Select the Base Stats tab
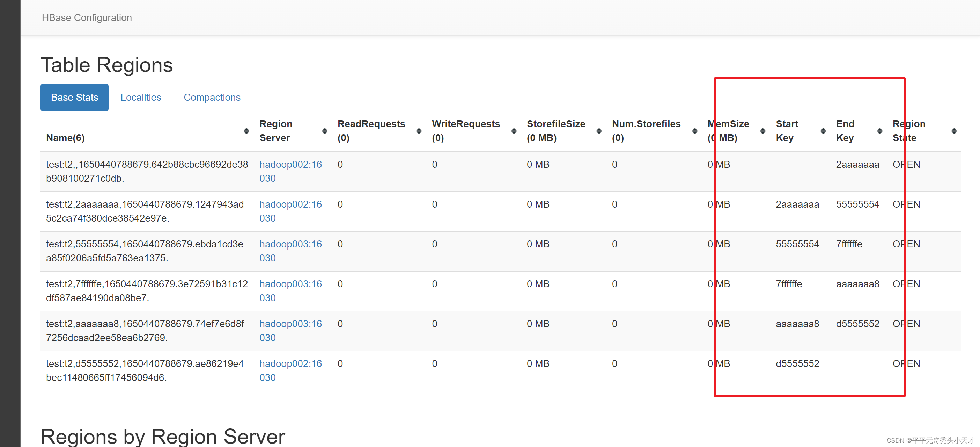Viewport: 980px width, 447px height. [x=75, y=98]
